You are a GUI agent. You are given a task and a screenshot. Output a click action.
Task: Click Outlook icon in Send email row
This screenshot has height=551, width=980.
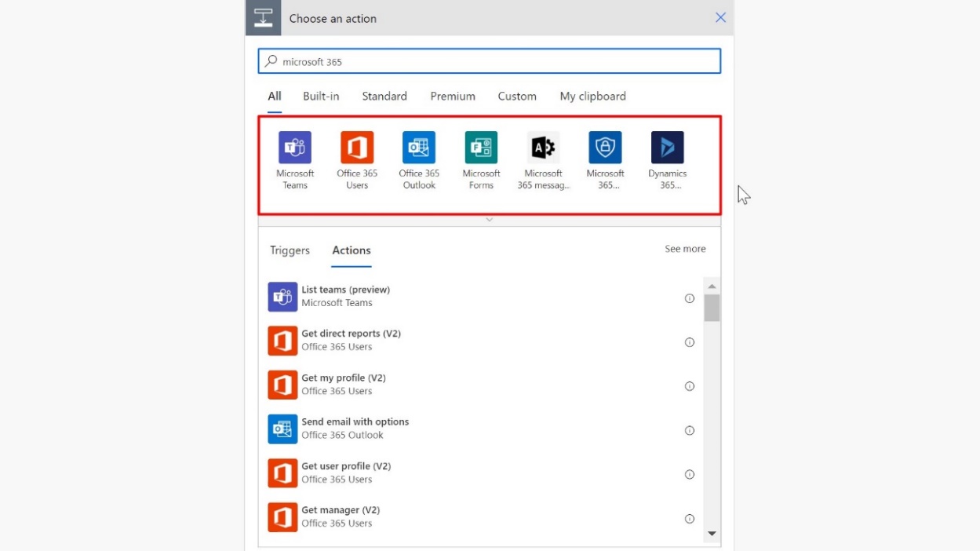[x=282, y=429]
